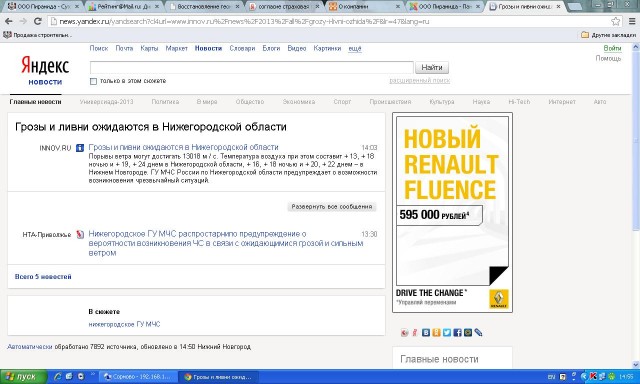Select the Авто news category
Viewport: 640px width, 384px height.
[600, 102]
